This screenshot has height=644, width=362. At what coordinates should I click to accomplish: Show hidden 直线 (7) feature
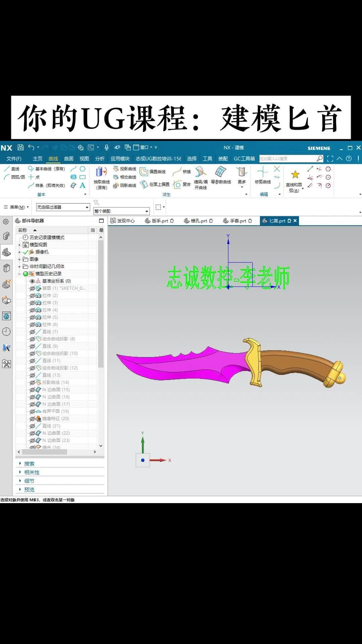click(32, 332)
